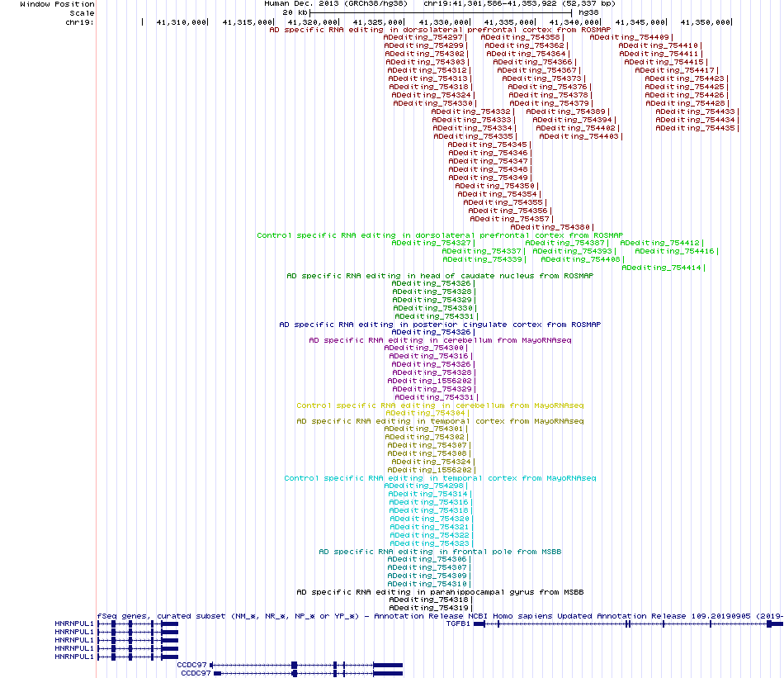The image size is (784, 678).
Task: Select control temporal cortex site ADediting_754298
Action: 426,486
